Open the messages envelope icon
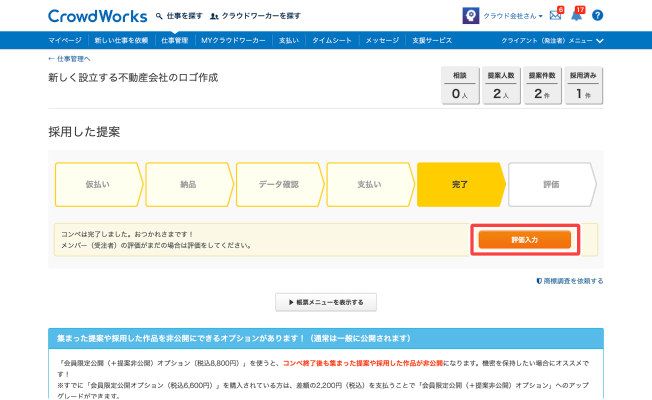 click(555, 16)
